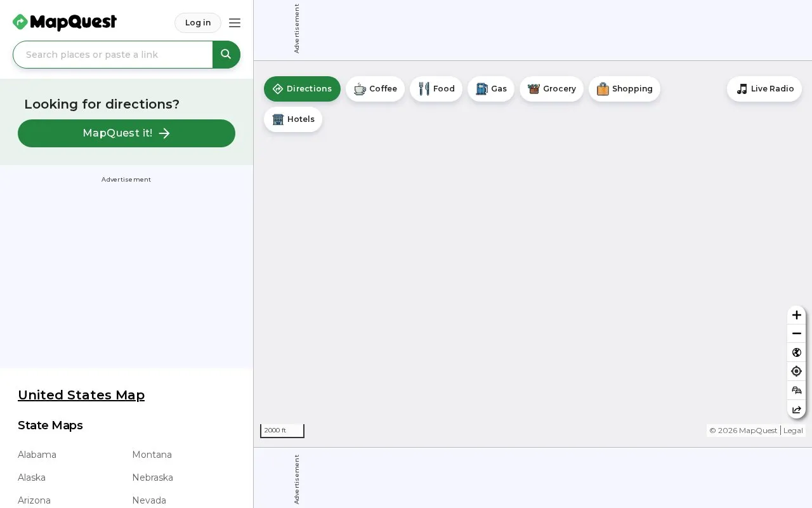The width and height of the screenshot is (812, 508).
Task: Open the hamburger menu
Action: click(235, 23)
